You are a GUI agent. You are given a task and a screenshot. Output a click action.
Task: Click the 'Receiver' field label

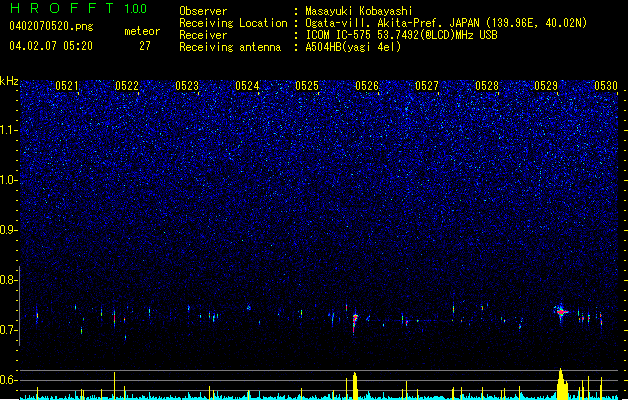[x=203, y=35]
